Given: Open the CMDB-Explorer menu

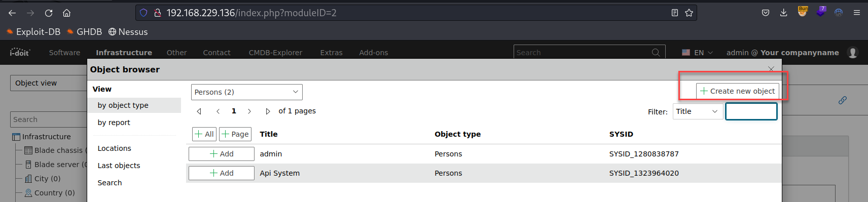Looking at the screenshot, I should (x=275, y=53).
